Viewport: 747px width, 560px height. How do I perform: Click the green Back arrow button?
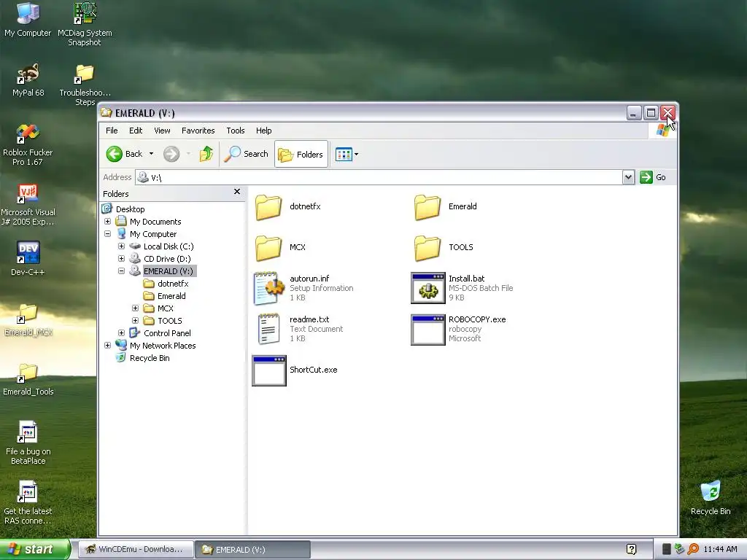coord(115,154)
